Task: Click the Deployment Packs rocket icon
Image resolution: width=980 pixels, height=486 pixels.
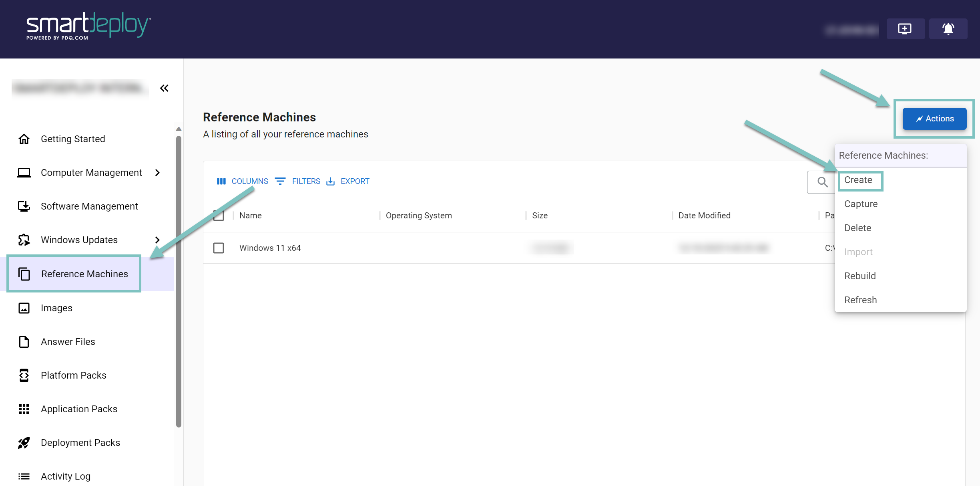Action: [24, 443]
